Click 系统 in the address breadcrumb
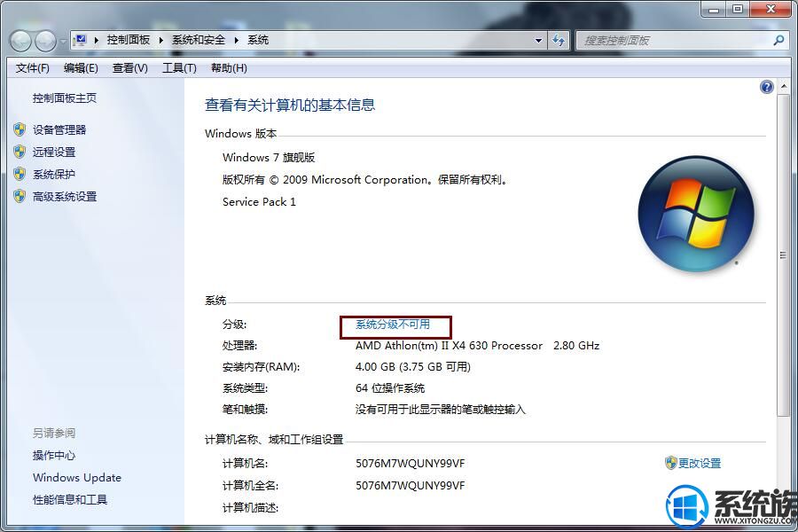Viewport: 798px width, 532px height. (258, 40)
